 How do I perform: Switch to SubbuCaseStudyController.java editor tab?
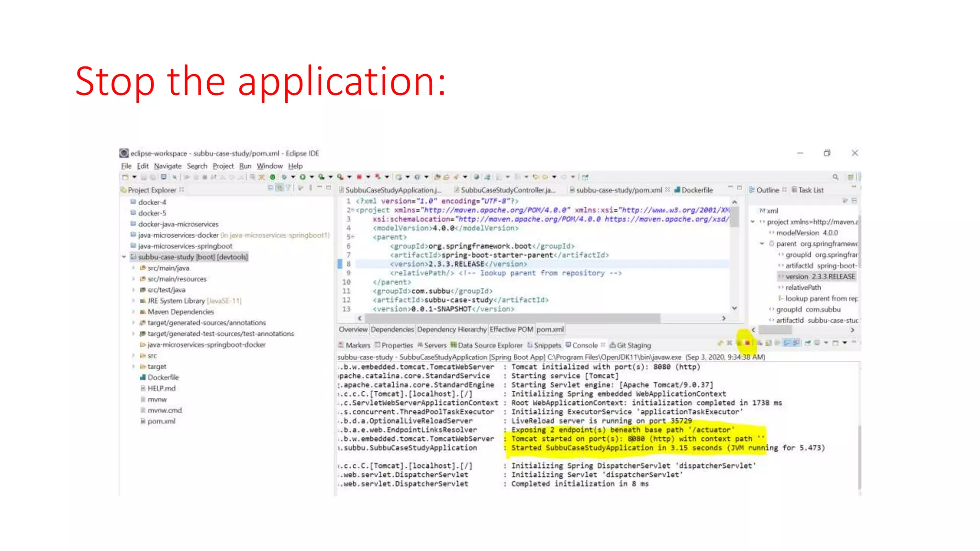505,190
